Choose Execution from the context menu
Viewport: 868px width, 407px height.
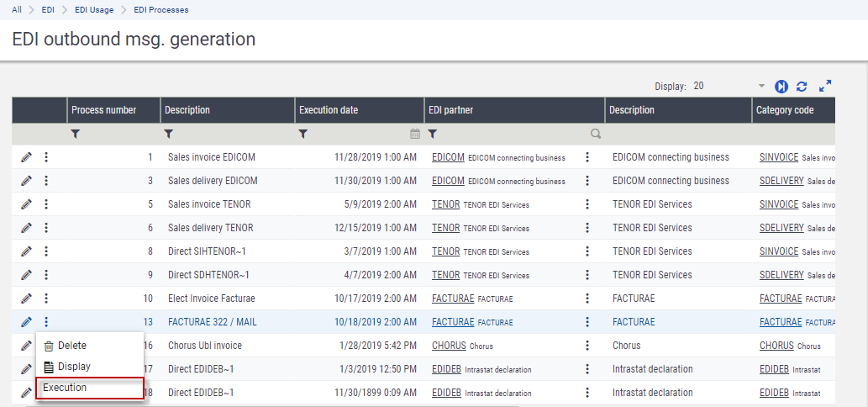pyautogui.click(x=65, y=388)
